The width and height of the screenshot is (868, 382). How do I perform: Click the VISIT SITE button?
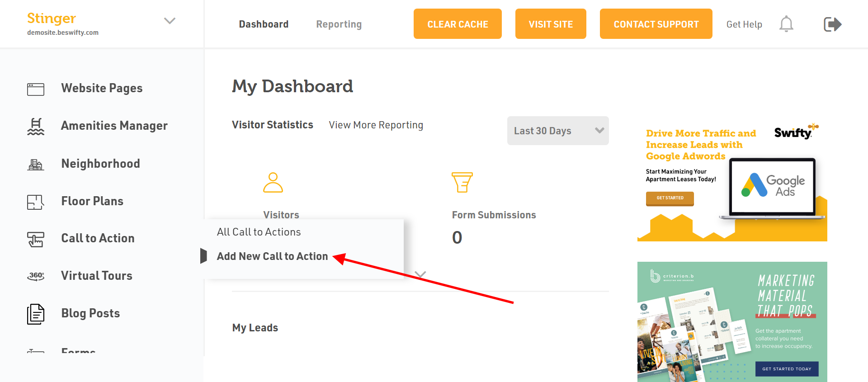point(551,24)
